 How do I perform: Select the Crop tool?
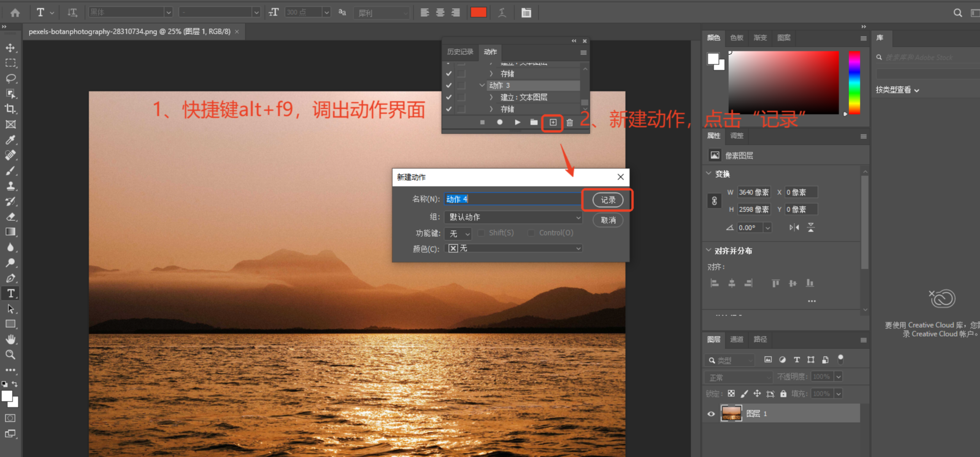10,109
